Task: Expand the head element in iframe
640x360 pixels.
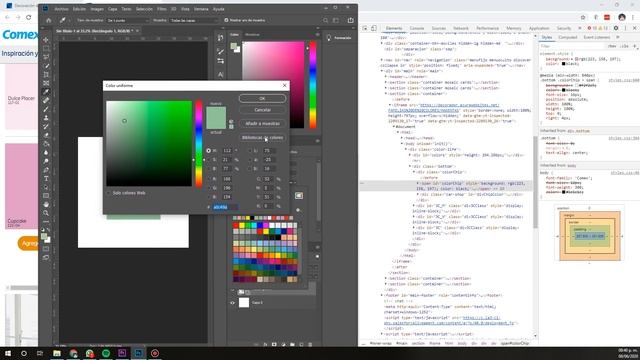Action: [x=402, y=138]
